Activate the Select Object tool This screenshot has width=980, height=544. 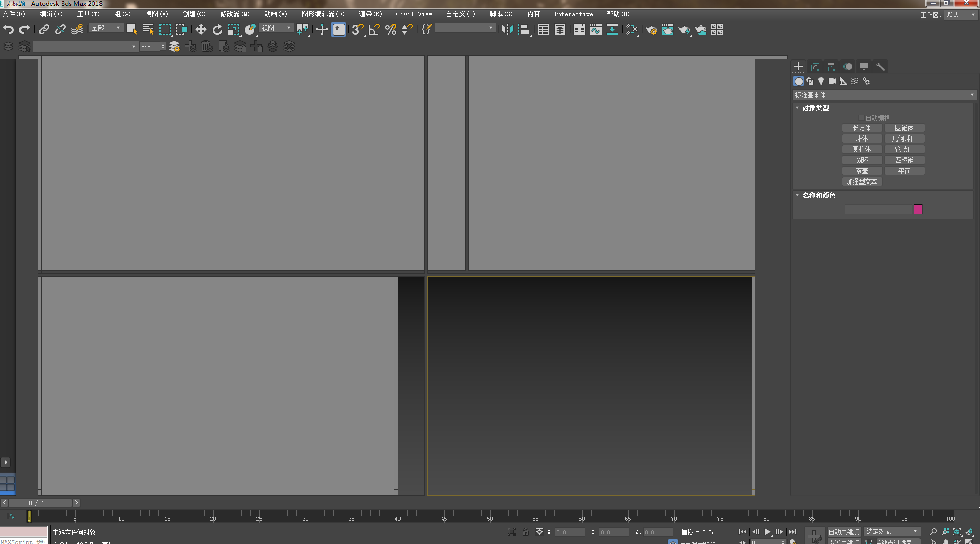coord(132,29)
